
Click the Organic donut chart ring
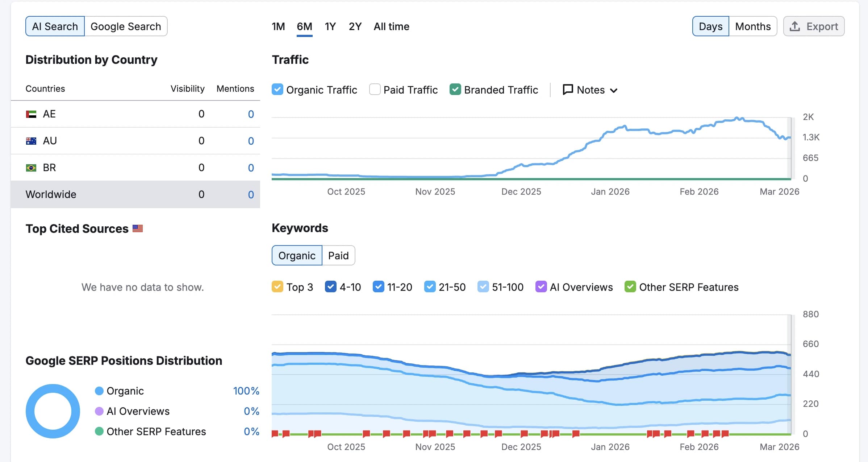tap(53, 388)
